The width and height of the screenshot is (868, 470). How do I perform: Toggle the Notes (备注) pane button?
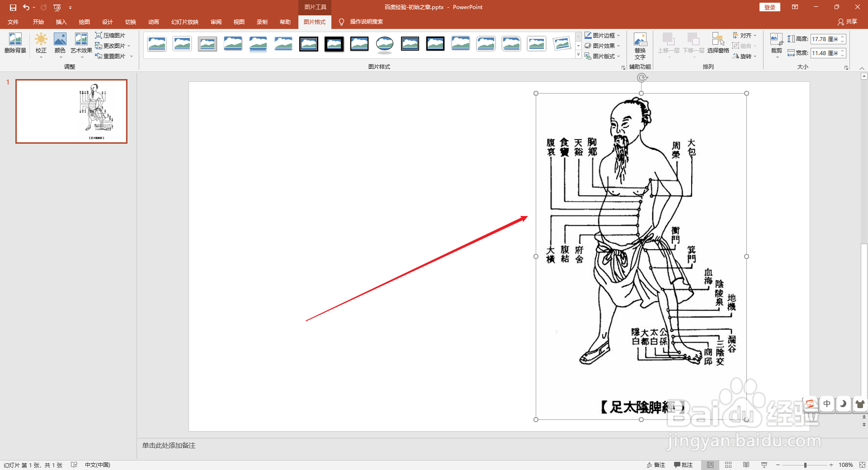click(656, 465)
